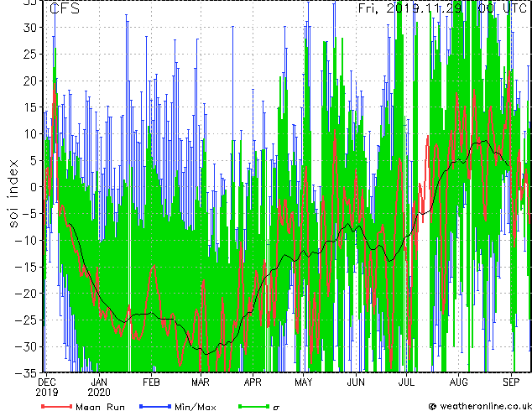
Task: Click the y-axis value 30
Action: pyautogui.click(x=30, y=28)
